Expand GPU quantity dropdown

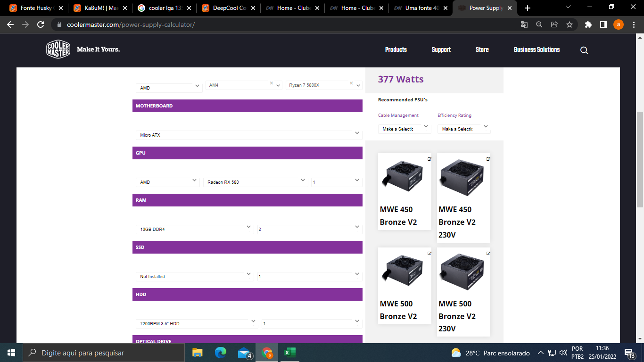click(337, 182)
